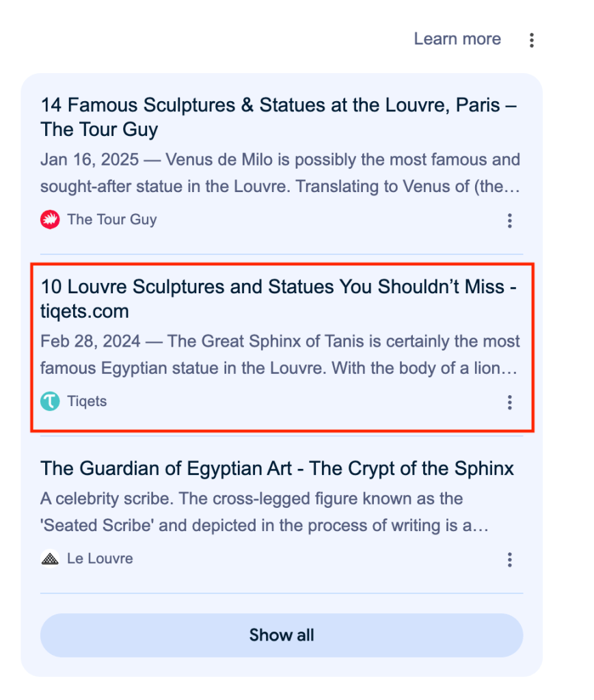Open more options for The Tour Guy result
The height and width of the screenshot is (700, 594).
point(509,220)
